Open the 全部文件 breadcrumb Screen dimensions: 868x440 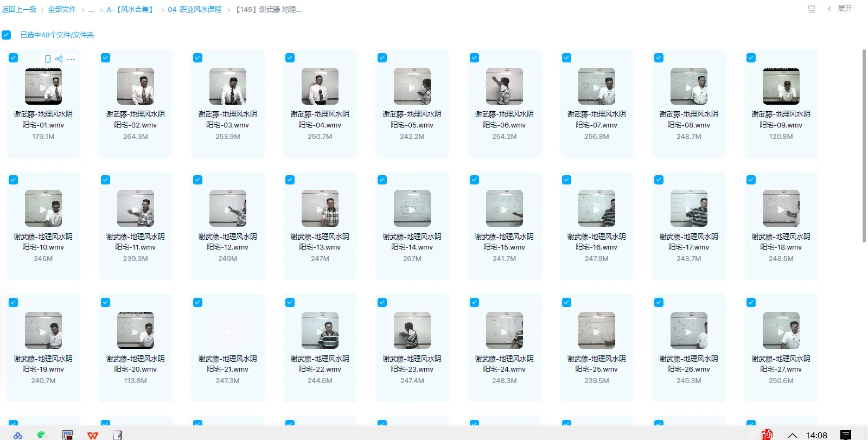pos(62,9)
